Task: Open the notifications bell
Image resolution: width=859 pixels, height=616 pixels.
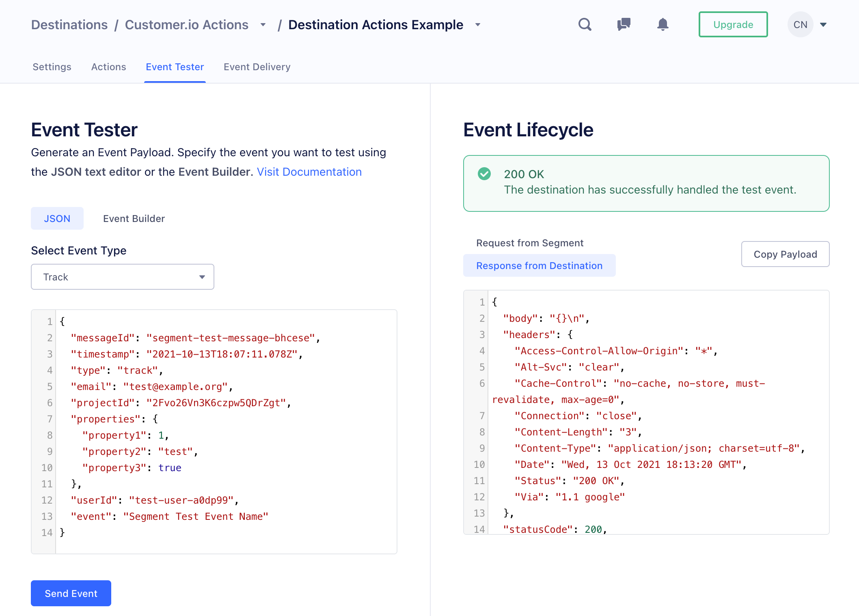Action: 663,24
